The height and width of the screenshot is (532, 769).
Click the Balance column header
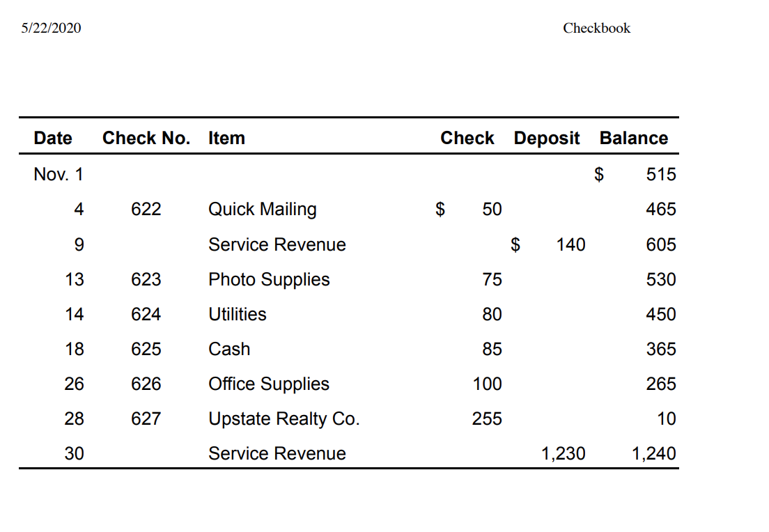tap(633, 138)
